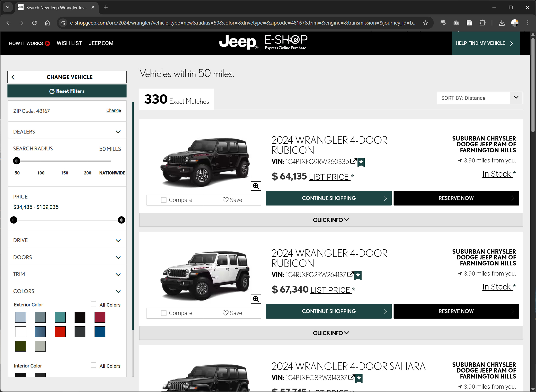Open window sticker link for VIN 1C4PJXFG9RW260335
This screenshot has width=536, height=392.
click(x=353, y=161)
